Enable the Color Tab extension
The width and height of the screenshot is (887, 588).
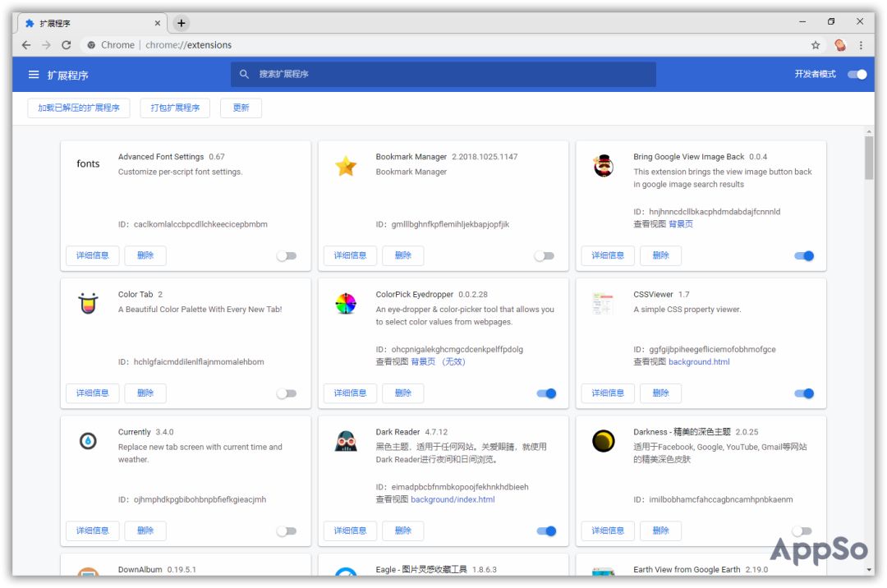point(287,393)
